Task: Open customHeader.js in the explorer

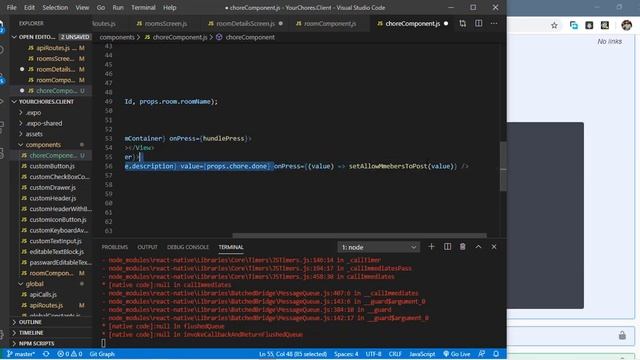Action: tap(51, 198)
